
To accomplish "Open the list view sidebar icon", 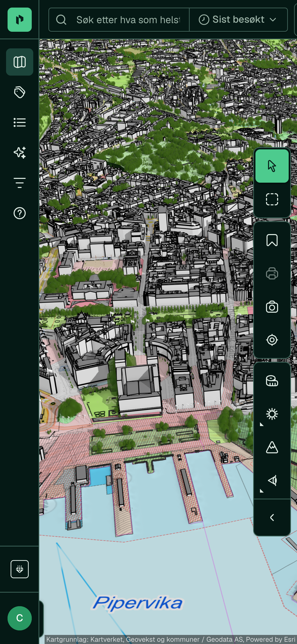I will tap(20, 122).
